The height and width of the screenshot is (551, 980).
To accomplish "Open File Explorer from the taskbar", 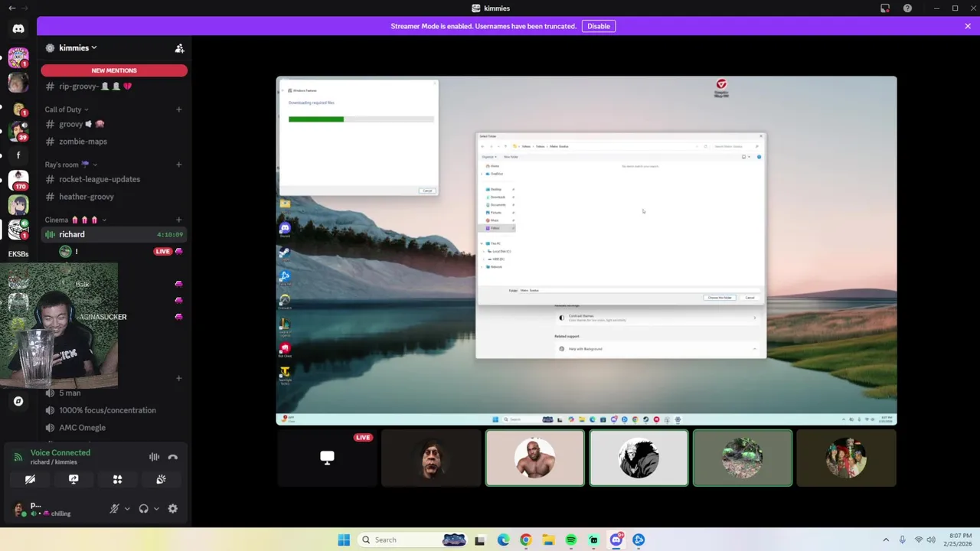I will point(548,540).
